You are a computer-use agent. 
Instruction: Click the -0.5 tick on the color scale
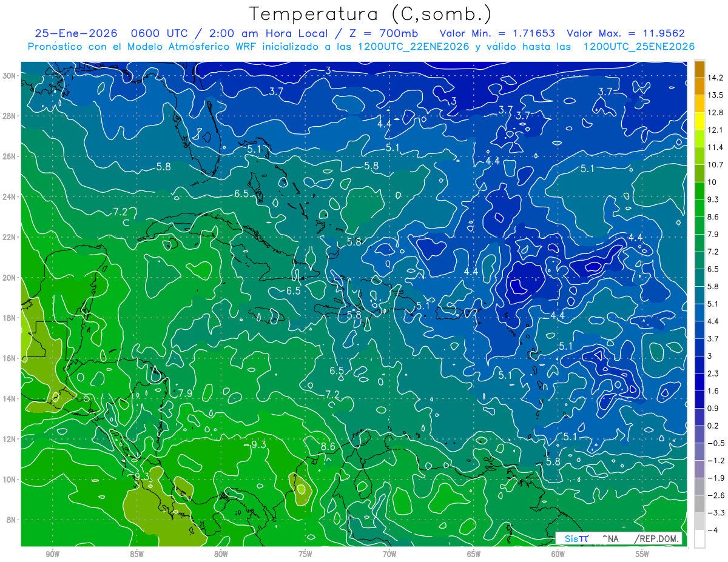pos(716,443)
